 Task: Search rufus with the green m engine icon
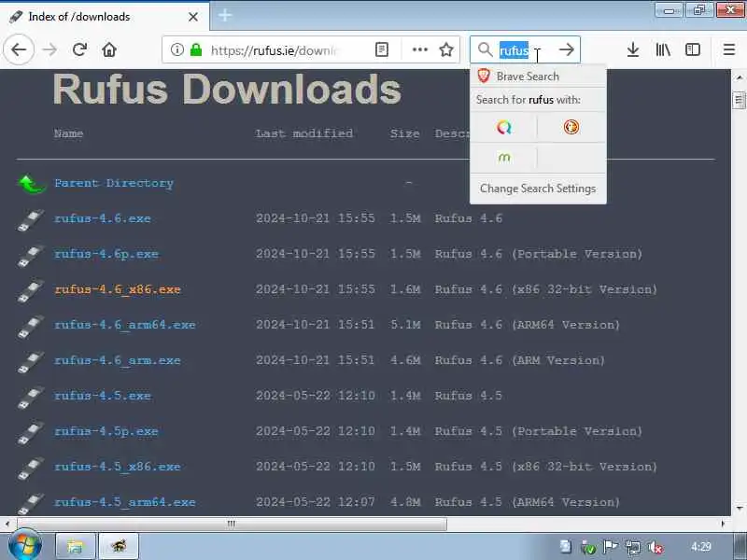pos(504,158)
